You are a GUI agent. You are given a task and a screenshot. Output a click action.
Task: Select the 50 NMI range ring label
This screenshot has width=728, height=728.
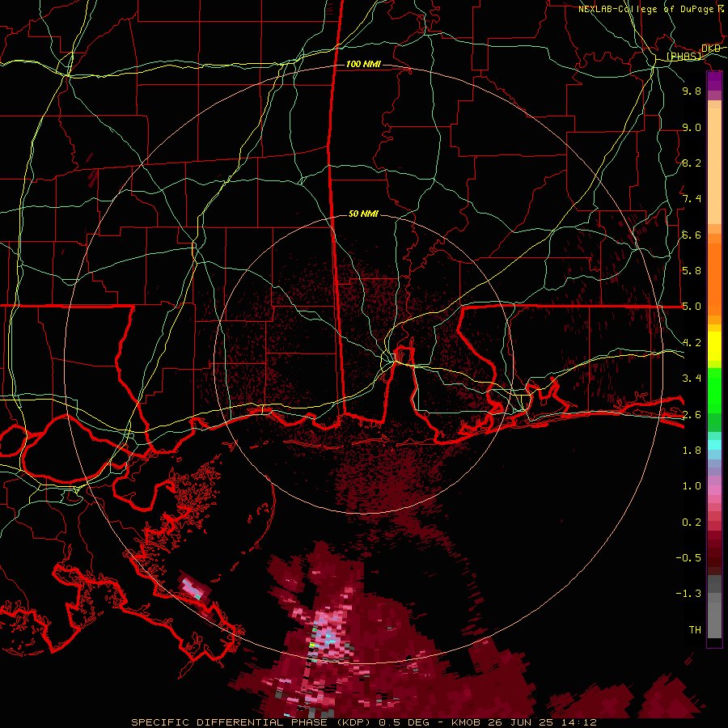[363, 214]
